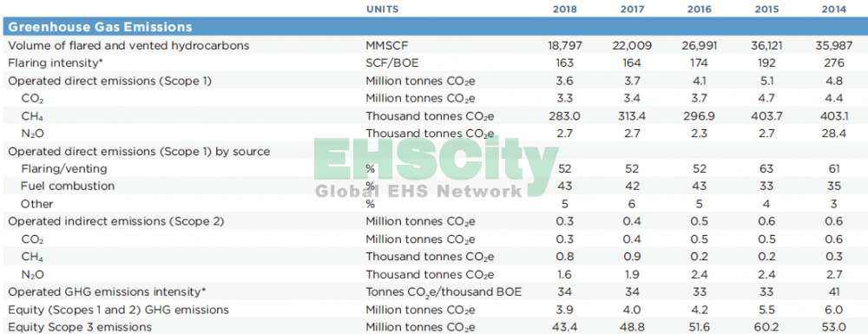Select the 28.4 N₂O value for 2014

pyautogui.click(x=833, y=134)
